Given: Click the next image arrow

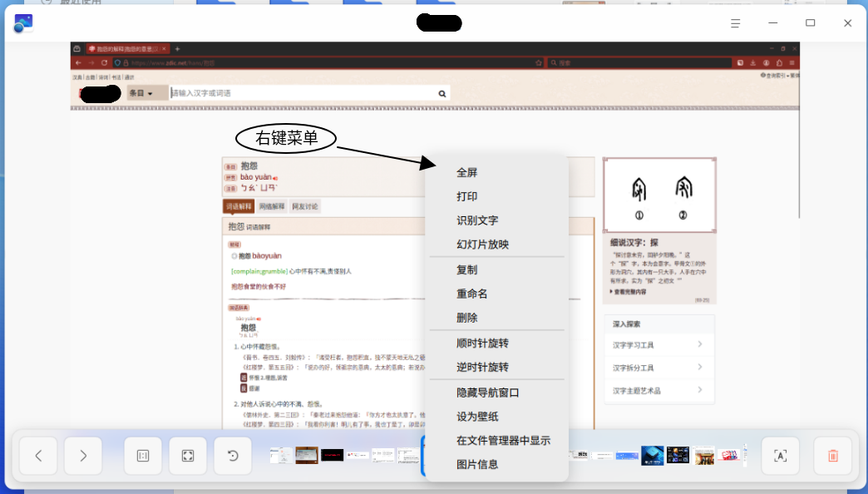Looking at the screenshot, I should (83, 456).
